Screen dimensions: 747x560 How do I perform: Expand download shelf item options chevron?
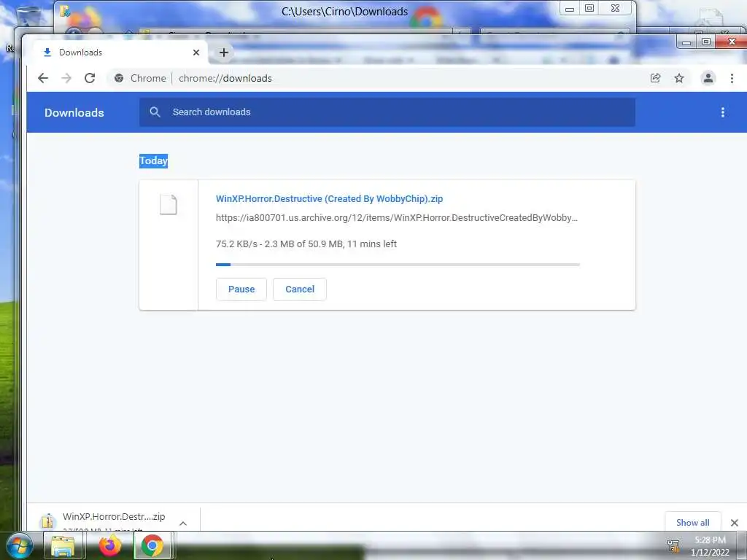[183, 524]
